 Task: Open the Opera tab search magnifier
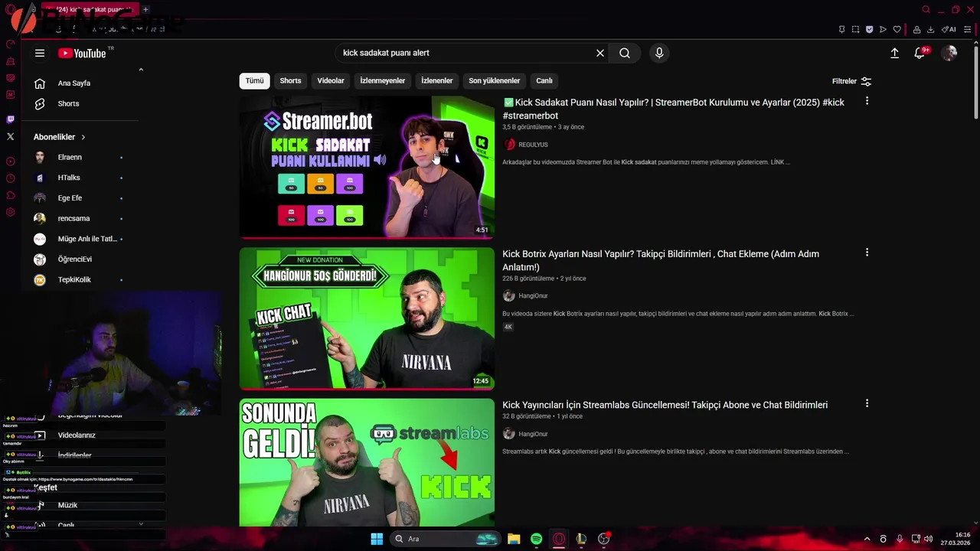pyautogui.click(x=926, y=10)
